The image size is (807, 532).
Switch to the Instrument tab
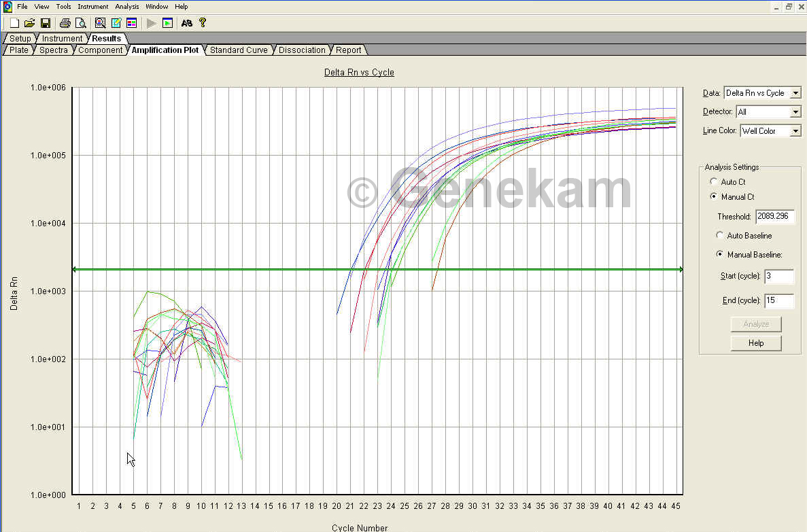click(62, 39)
